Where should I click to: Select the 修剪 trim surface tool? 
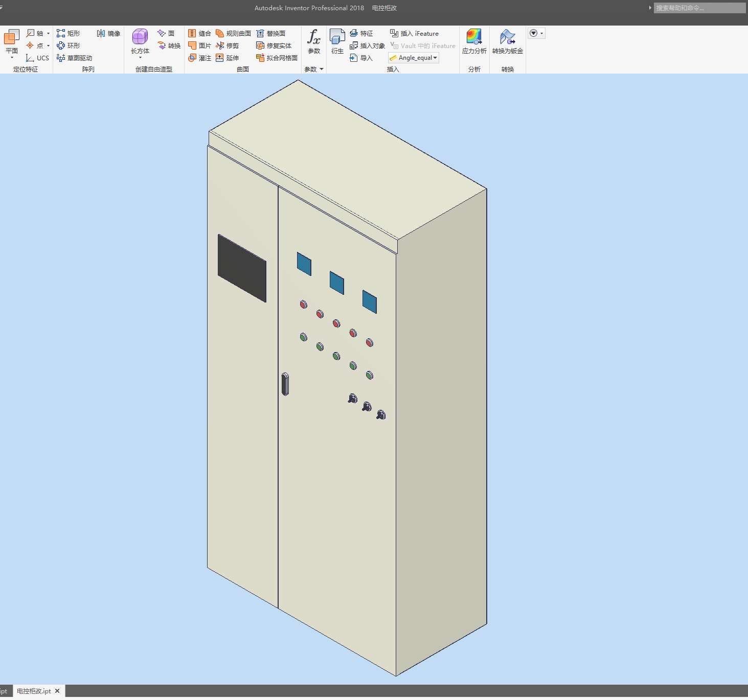point(227,45)
